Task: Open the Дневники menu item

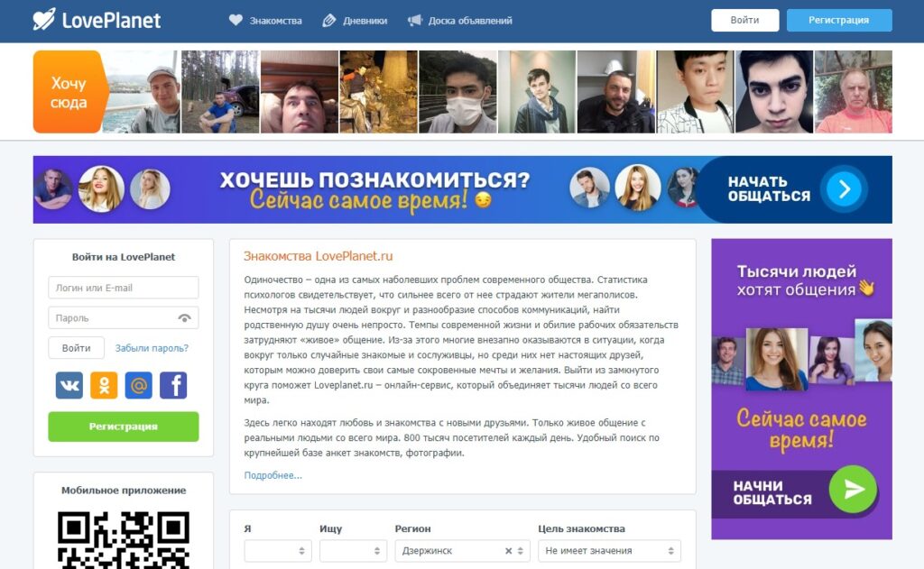Action: click(x=365, y=21)
